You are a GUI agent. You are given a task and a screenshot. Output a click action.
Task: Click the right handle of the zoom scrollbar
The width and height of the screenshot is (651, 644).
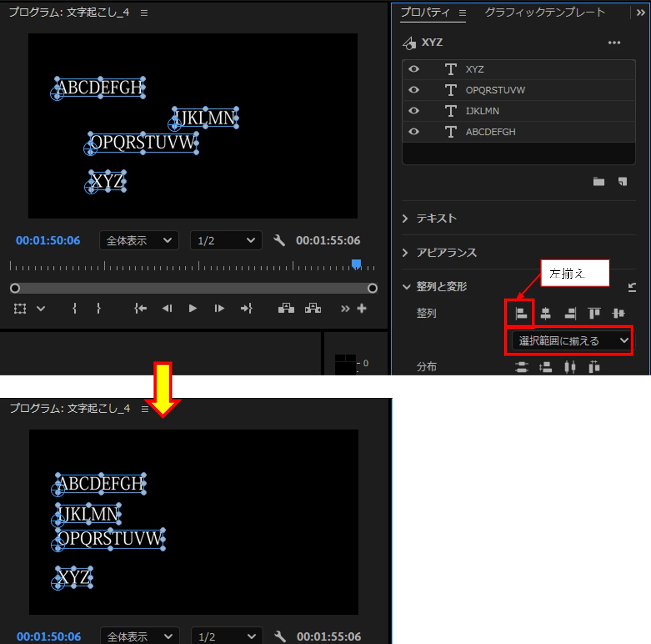click(x=373, y=288)
